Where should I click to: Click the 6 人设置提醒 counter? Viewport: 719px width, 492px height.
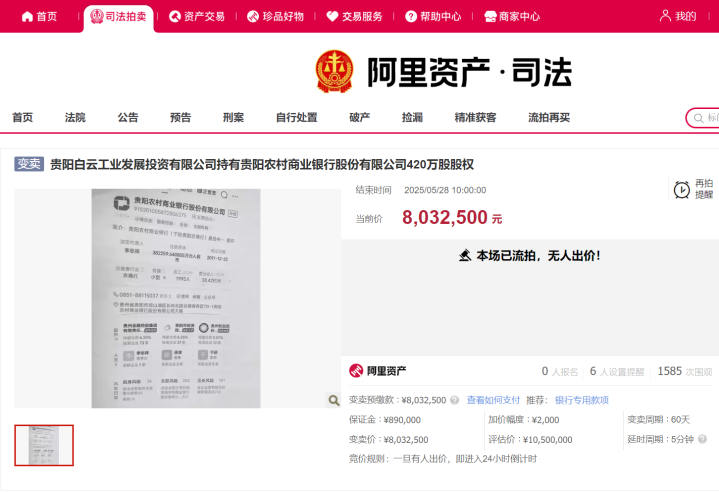tap(617, 371)
